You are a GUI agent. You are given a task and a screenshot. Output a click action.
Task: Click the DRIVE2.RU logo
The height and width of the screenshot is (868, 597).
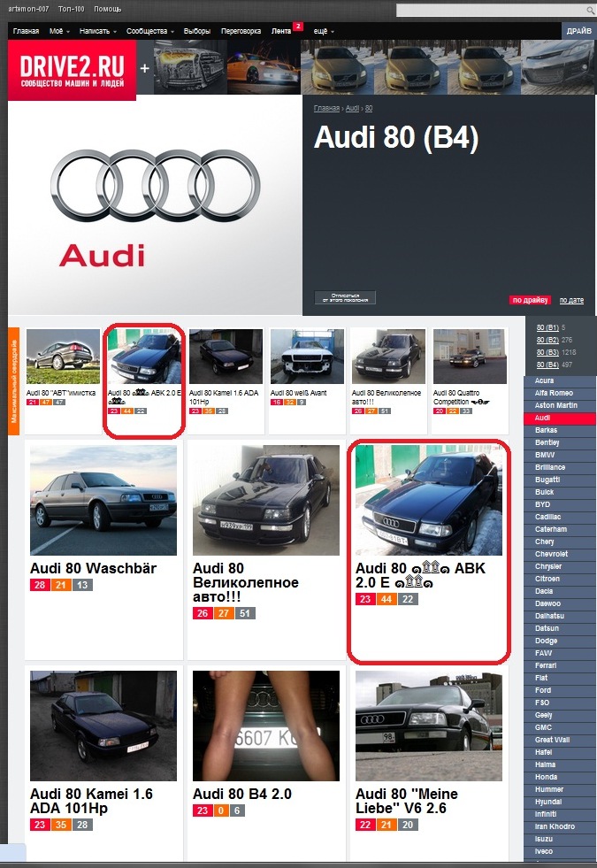(72, 70)
